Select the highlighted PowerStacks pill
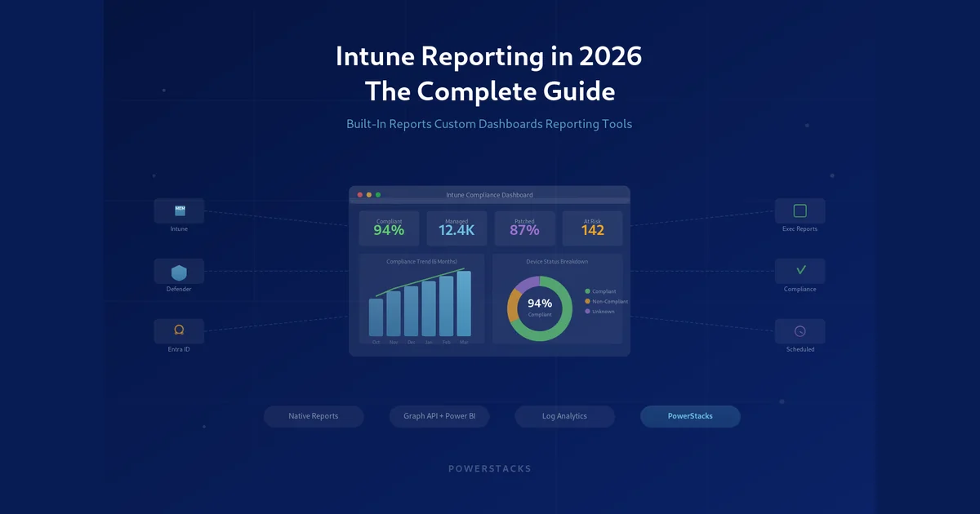980x514 pixels. pos(690,416)
